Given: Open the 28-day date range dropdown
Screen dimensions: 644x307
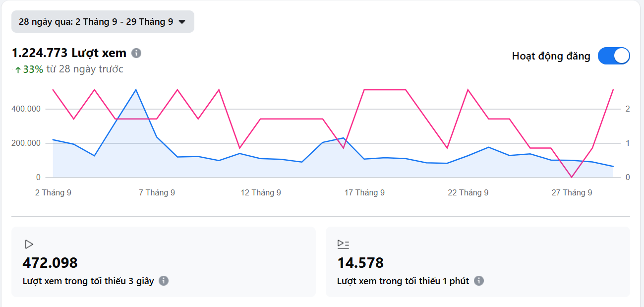Looking at the screenshot, I should (102, 22).
